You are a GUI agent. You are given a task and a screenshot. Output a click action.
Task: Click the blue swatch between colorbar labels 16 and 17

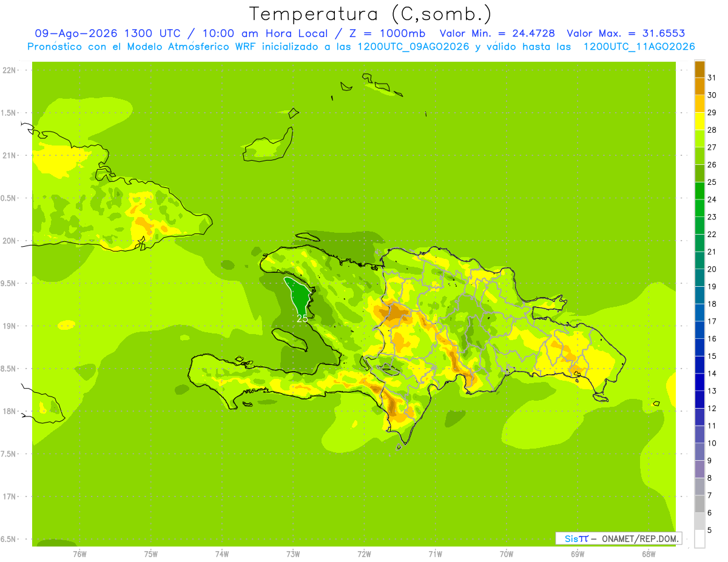700,330
